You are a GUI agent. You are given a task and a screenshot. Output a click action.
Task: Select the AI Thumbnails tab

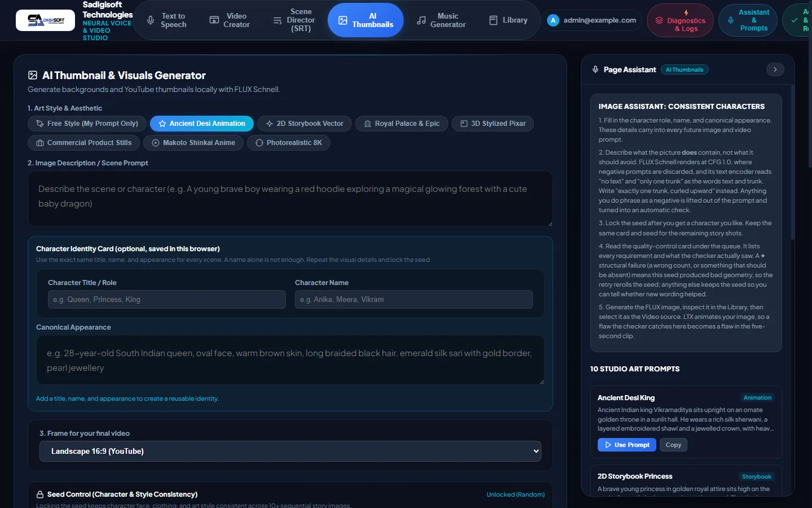365,20
